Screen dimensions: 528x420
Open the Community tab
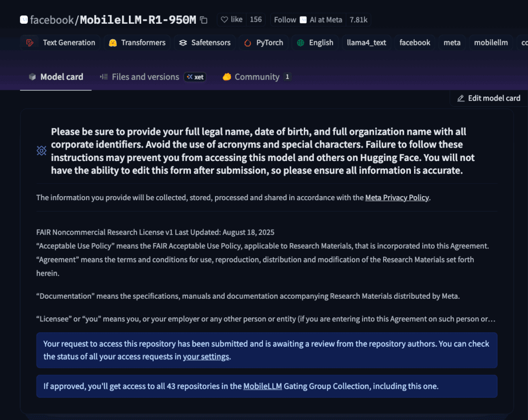[x=257, y=77]
